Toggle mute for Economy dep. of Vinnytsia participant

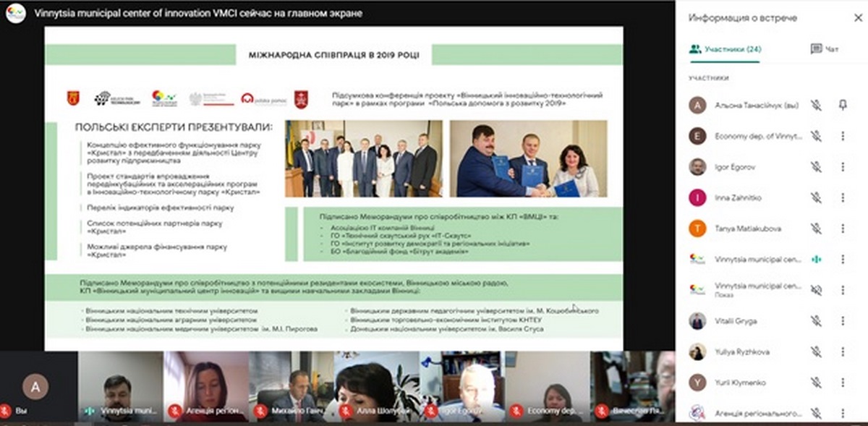(x=816, y=136)
